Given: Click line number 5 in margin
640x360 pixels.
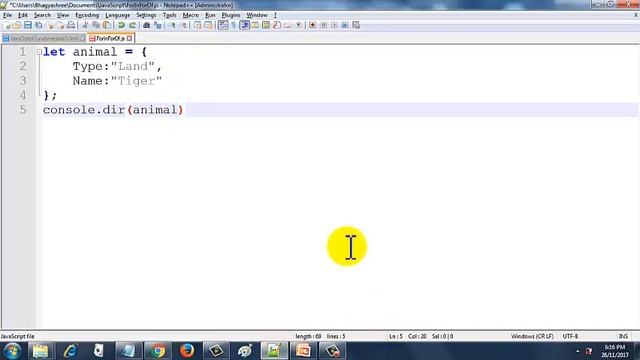Looking at the screenshot, I should tap(23, 109).
